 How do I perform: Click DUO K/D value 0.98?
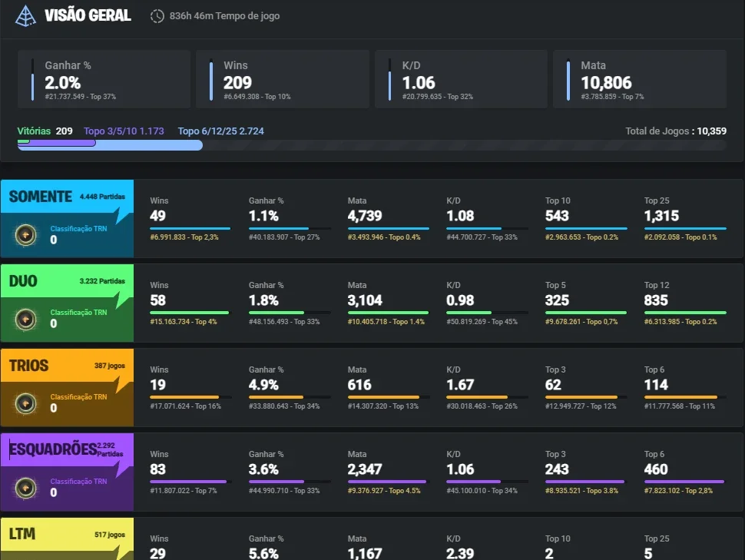[460, 300]
